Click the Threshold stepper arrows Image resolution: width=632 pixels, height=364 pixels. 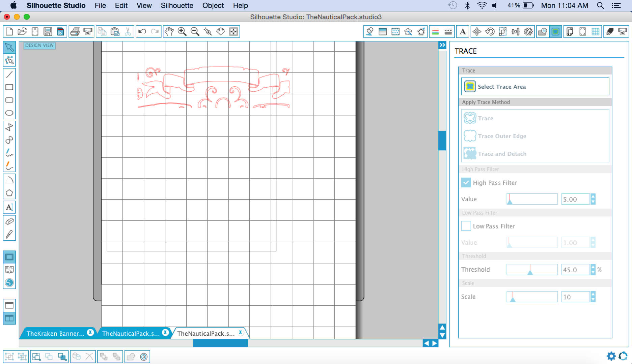click(x=593, y=270)
